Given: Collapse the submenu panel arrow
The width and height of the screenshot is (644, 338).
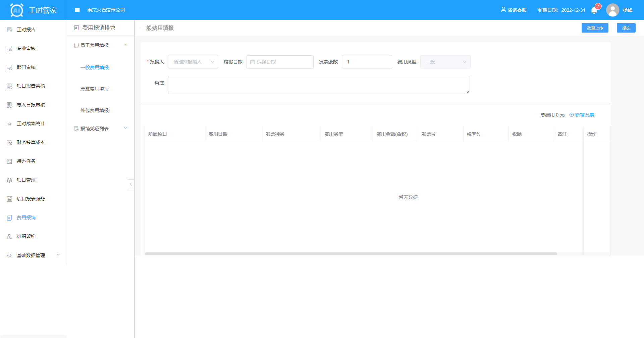Looking at the screenshot, I should pos(131,184).
